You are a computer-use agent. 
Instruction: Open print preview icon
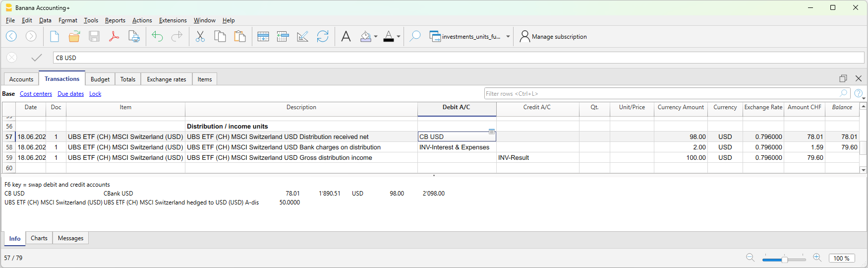[134, 36]
